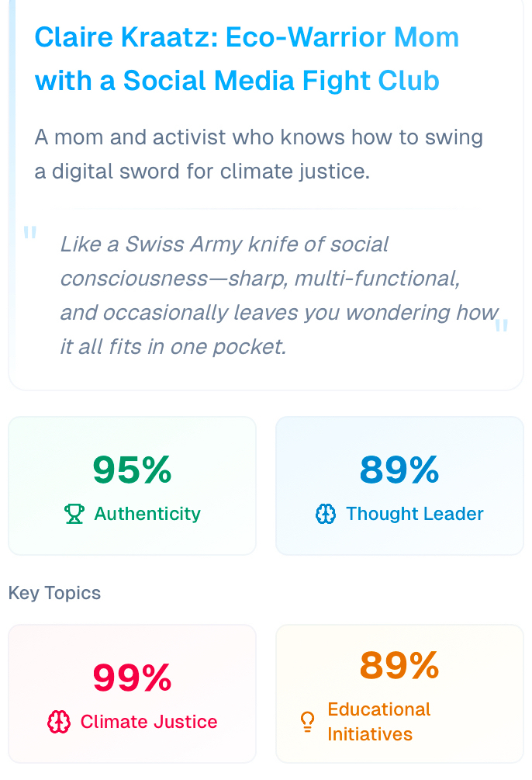Click the Climate Justice label text
Image resolution: width=532 pixels, height=780 pixels.
[x=149, y=722]
